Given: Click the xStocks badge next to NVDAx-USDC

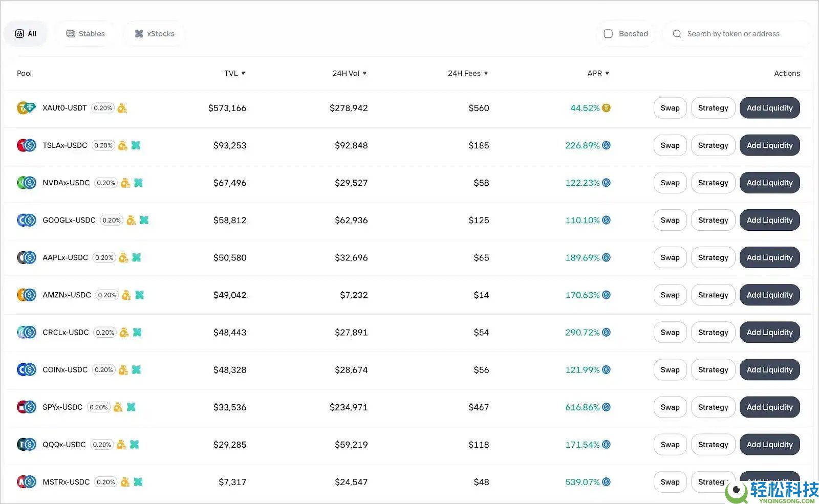Looking at the screenshot, I should pos(138,183).
